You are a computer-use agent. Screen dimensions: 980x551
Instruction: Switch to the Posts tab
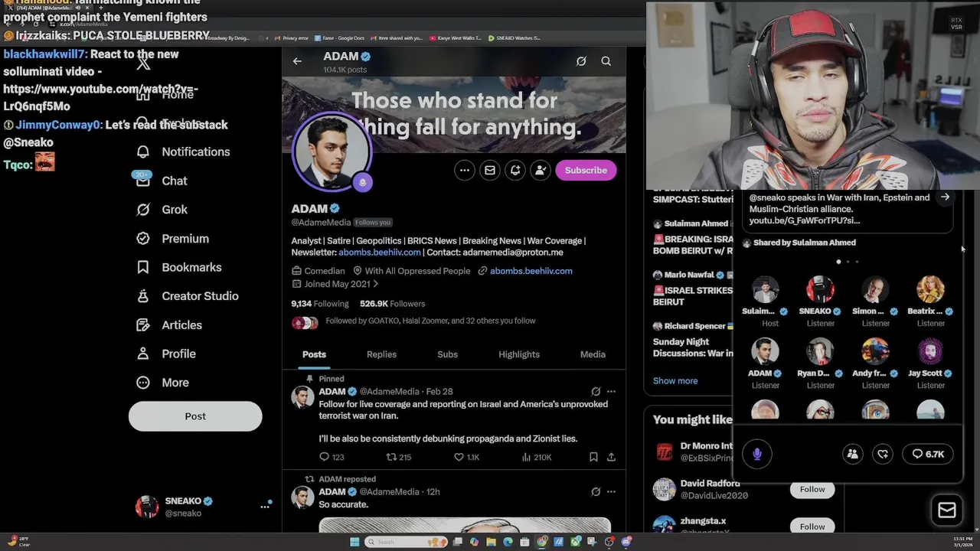314,354
